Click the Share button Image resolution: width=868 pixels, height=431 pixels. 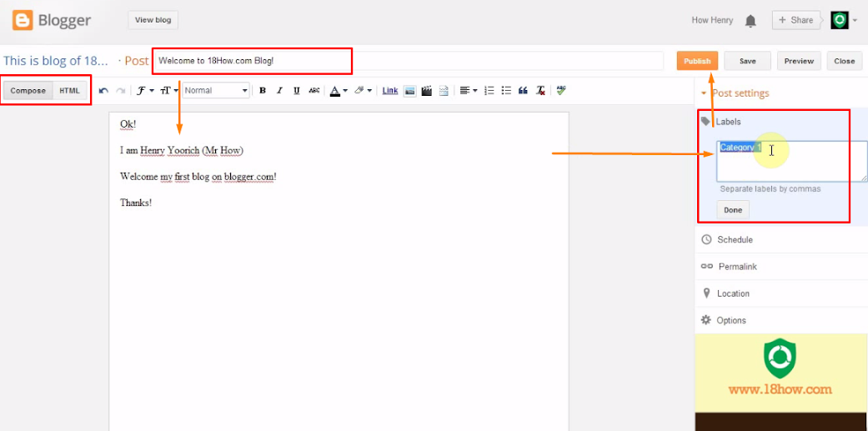795,20
